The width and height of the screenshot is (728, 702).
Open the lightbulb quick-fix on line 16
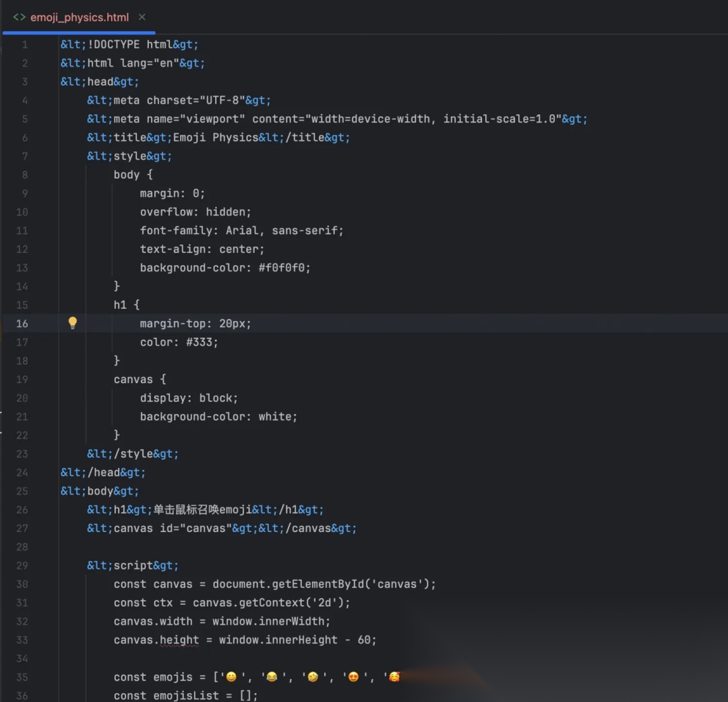[x=72, y=323]
